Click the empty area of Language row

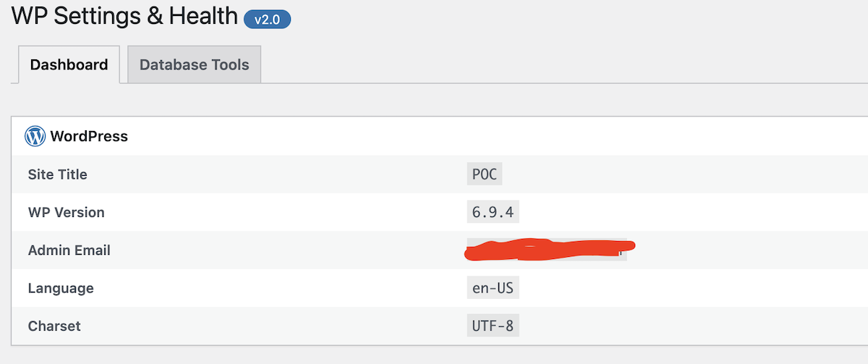687,288
